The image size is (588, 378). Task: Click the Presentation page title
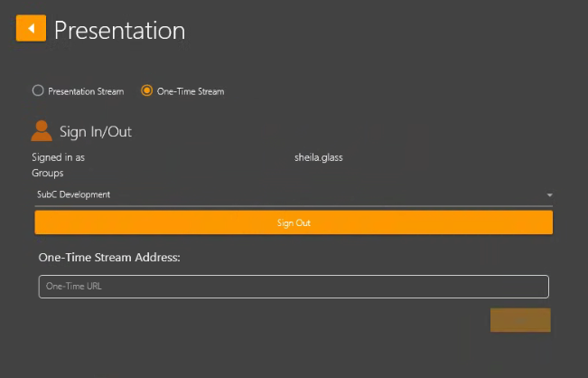tap(119, 30)
